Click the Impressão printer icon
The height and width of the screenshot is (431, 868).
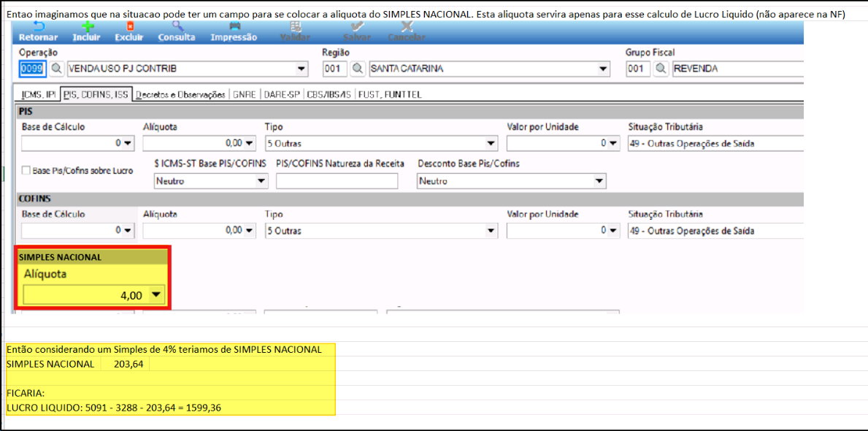(234, 27)
